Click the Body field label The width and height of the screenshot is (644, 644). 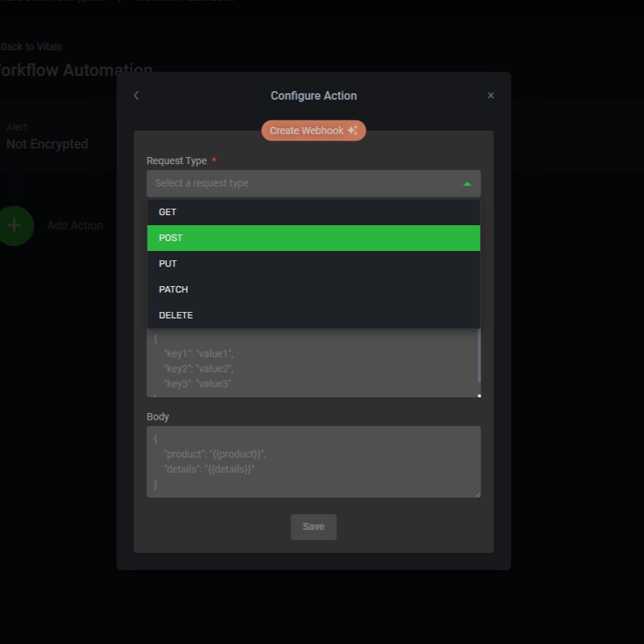[x=158, y=417]
